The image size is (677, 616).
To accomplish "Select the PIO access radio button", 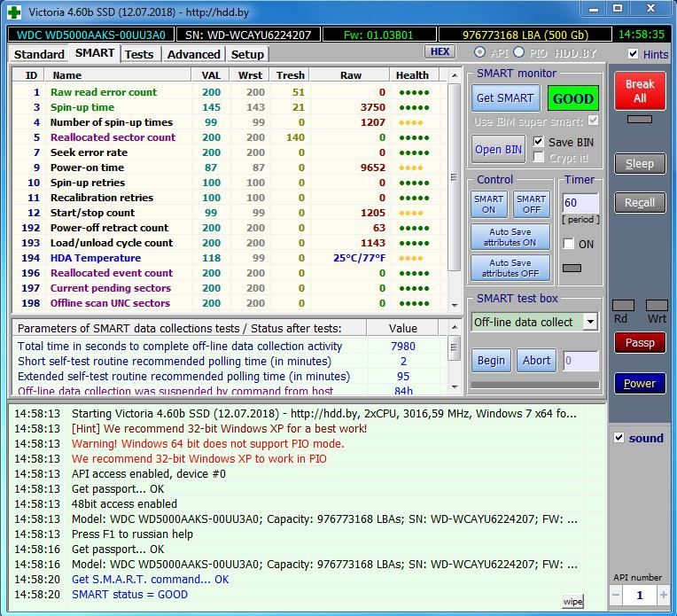I will 519,52.
